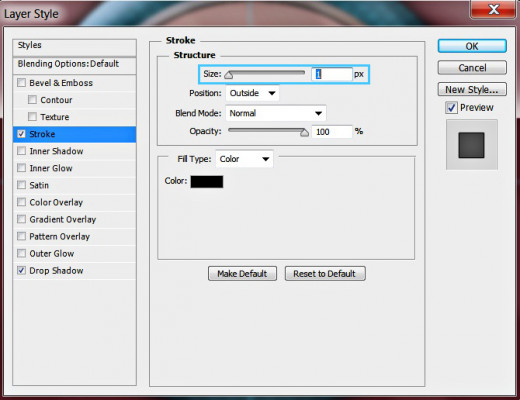The image size is (520, 400).
Task: Click the New Style... button
Action: [x=472, y=89]
